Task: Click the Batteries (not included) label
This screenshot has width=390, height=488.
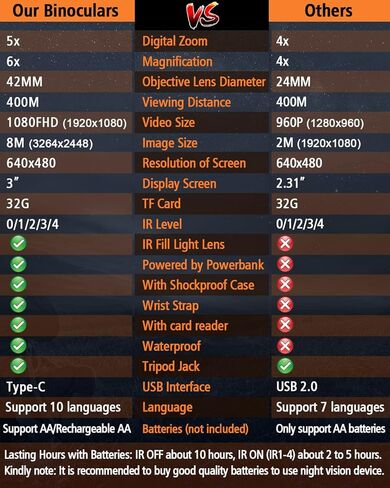Action: (195, 429)
